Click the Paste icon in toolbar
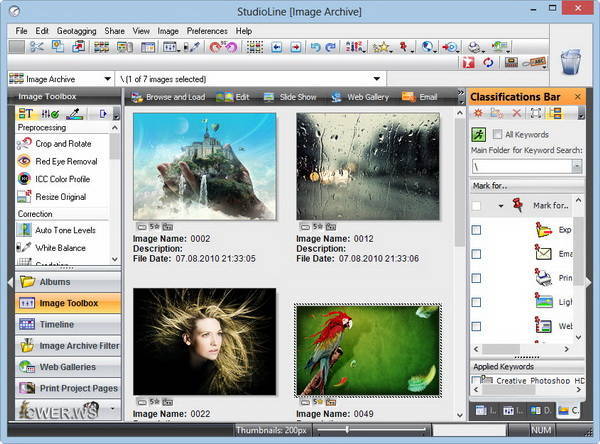This screenshot has width=600, height=444. (x=78, y=47)
